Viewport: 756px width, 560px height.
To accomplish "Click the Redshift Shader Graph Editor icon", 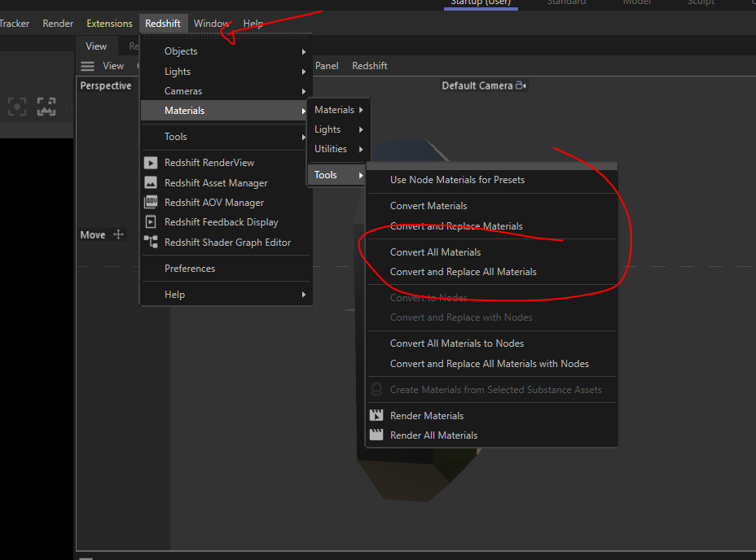I will pos(151,242).
